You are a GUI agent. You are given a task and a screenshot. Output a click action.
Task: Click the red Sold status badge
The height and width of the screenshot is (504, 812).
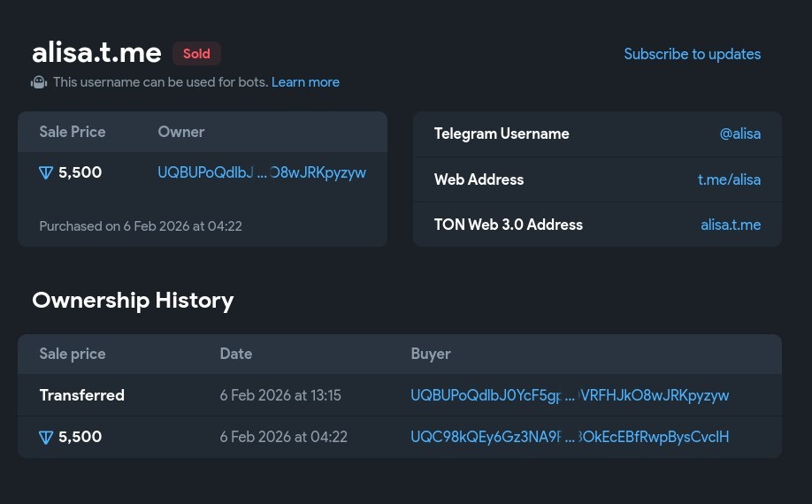[196, 54]
